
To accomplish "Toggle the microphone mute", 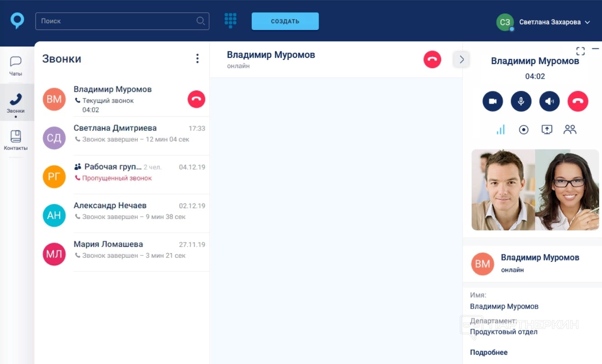I will [521, 101].
